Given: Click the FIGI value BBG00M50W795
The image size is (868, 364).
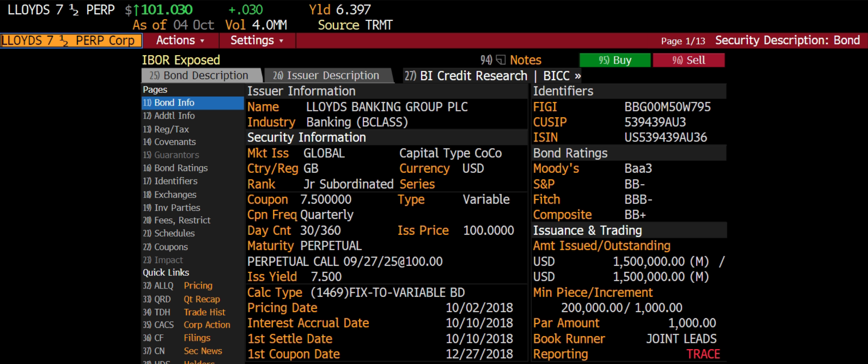Looking at the screenshot, I should point(668,107).
